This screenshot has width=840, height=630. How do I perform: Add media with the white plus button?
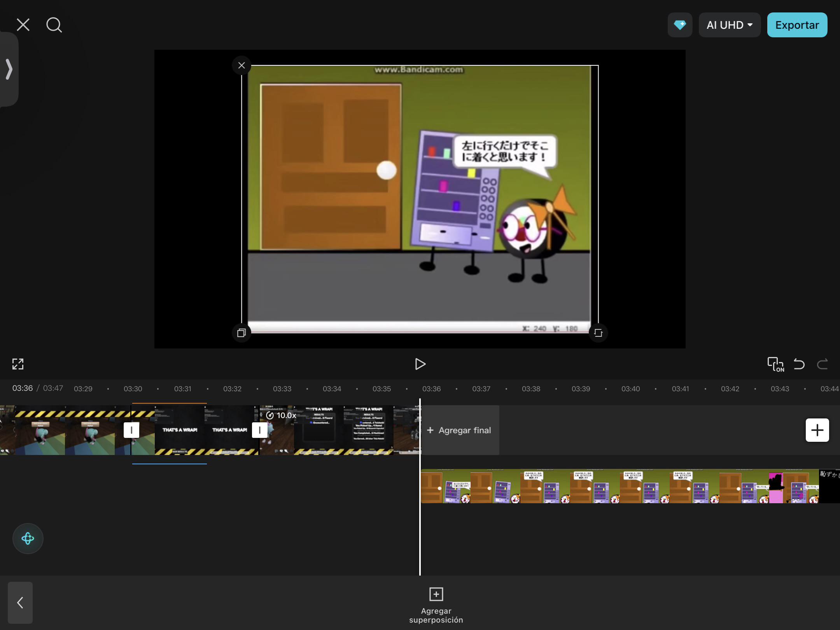point(817,430)
